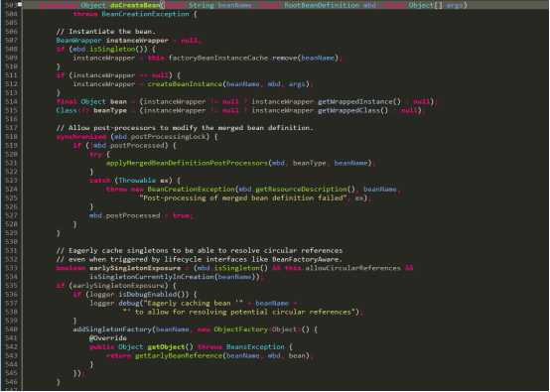The image size is (550, 392).
Task: Click factoryBeanInstanceCache on the remove line
Action: coord(218,58)
